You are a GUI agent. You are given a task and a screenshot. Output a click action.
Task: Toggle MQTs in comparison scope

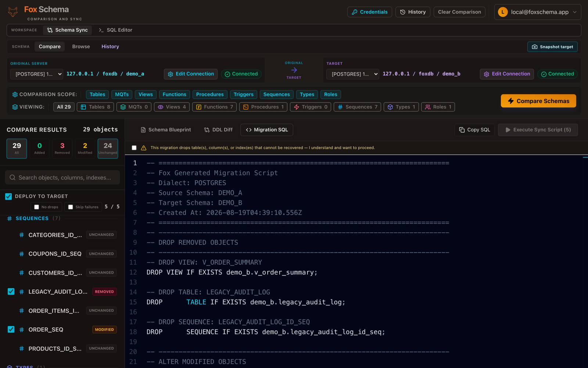122,95
